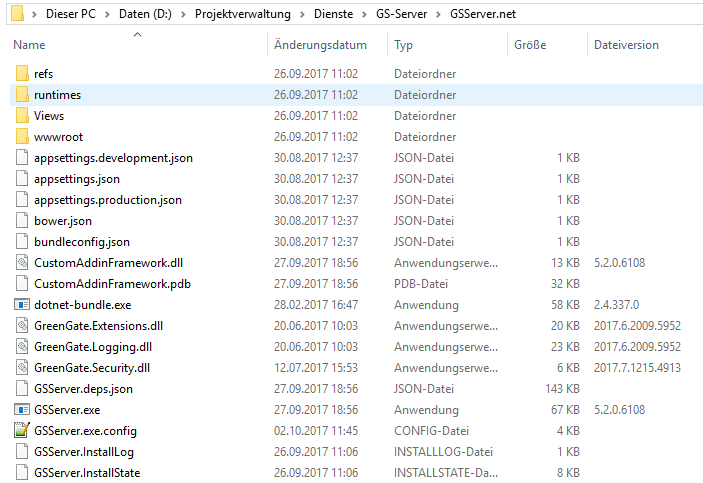Click the GSServer.InstallState file icon
Image resolution: width=703 pixels, height=483 pixels.
point(22,473)
